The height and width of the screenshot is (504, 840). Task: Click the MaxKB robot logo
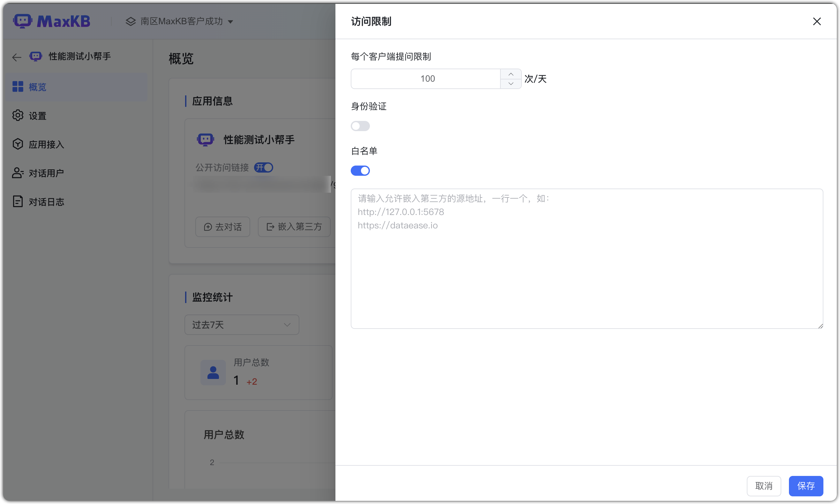(23, 21)
